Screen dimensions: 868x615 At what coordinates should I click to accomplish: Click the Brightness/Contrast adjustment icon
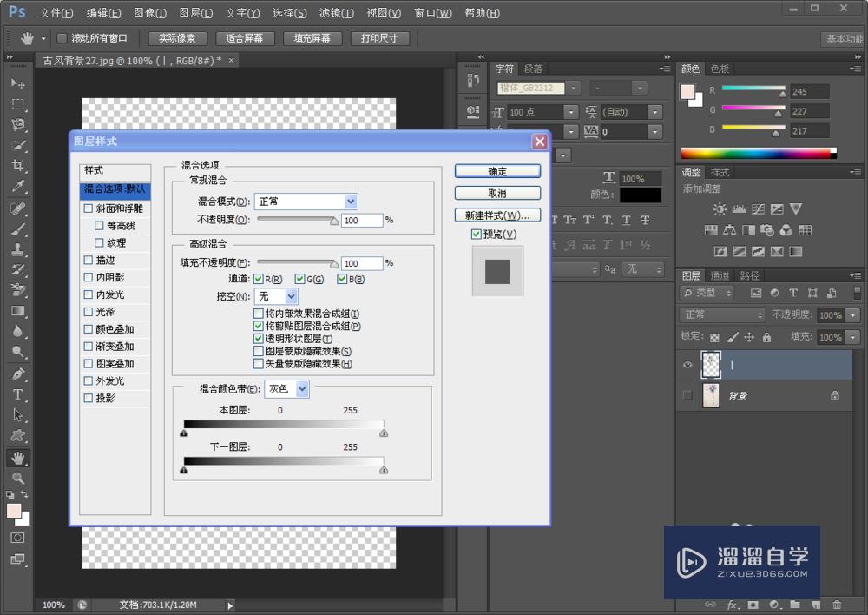(720, 209)
